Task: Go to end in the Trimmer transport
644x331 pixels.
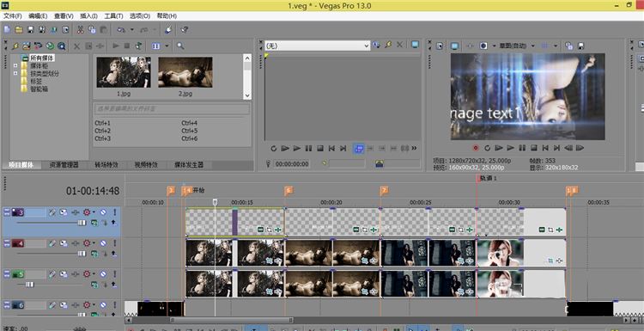Action: (343, 149)
